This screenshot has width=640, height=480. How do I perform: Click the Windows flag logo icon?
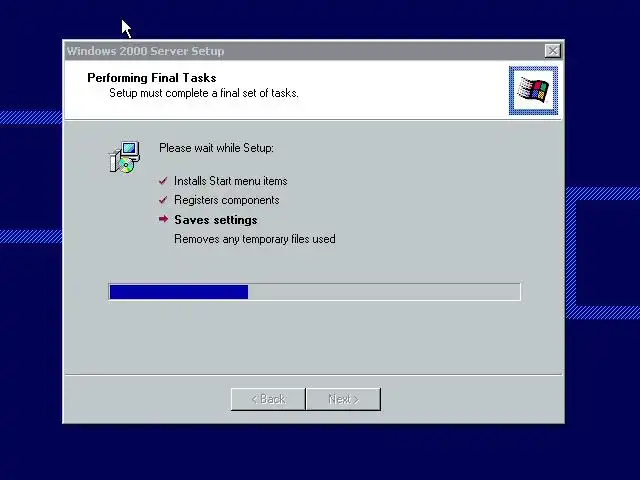[x=533, y=90]
